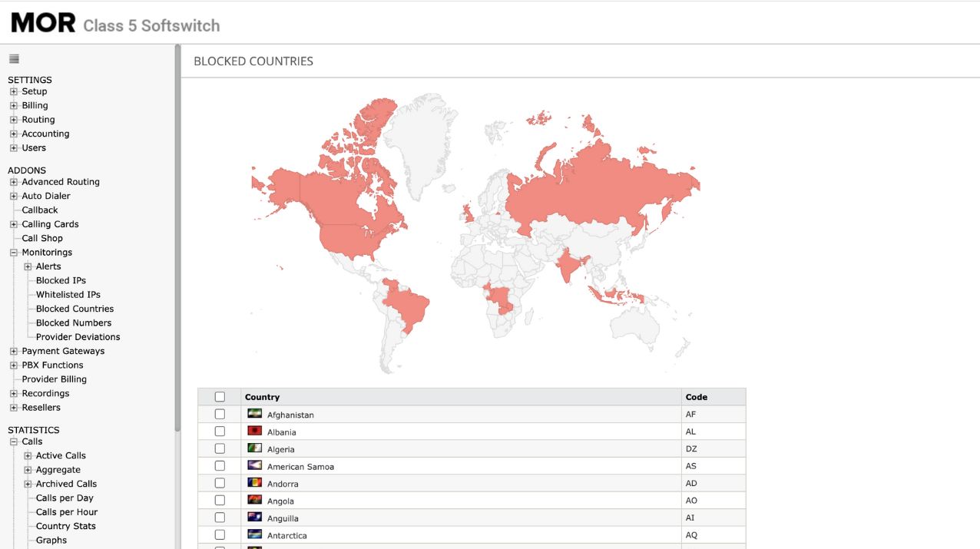The height and width of the screenshot is (549, 980).
Task: Check the Afghanistan row checkbox
Action: 220,414
